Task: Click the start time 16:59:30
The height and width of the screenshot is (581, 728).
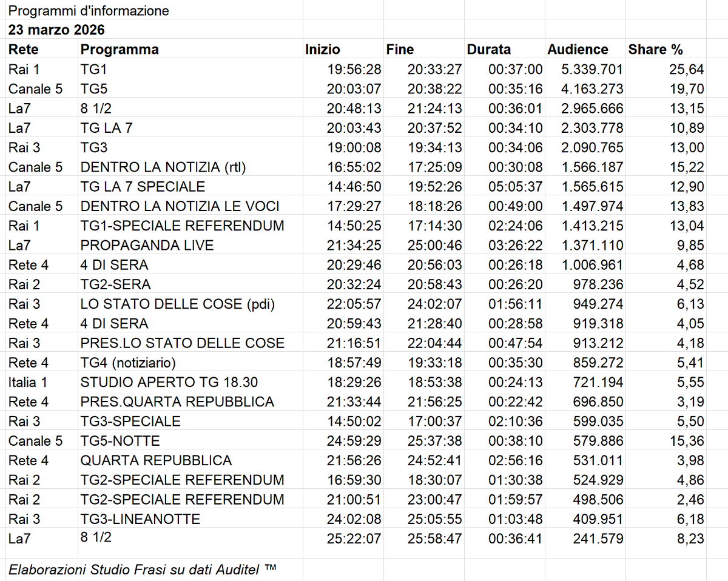Action: (354, 480)
